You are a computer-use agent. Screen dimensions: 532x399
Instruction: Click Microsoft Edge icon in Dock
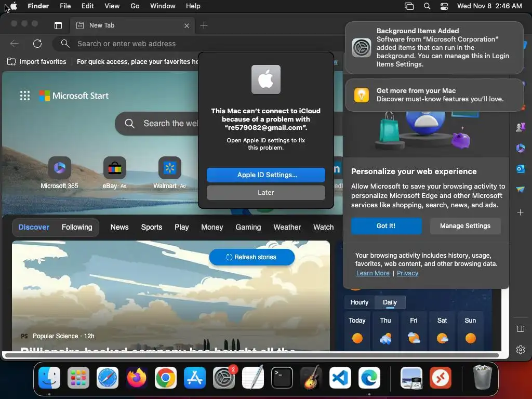coord(369,378)
